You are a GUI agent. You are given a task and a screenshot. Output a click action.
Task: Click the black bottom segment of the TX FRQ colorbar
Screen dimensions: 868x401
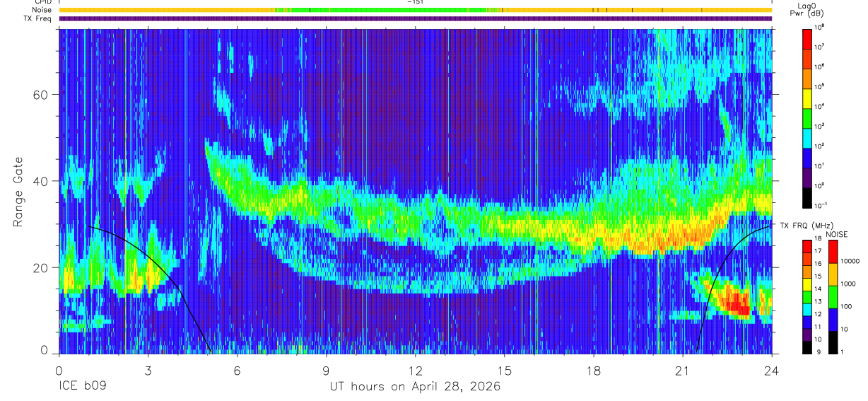807,347
